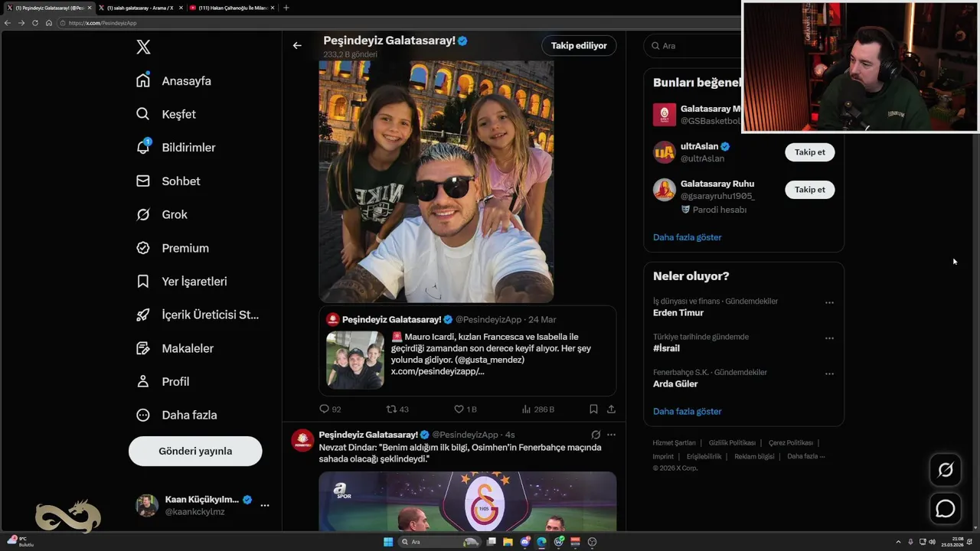Open account menu dots next to Kaan Küçükyılmaz
Screen dimensions: 980x551
265,505
